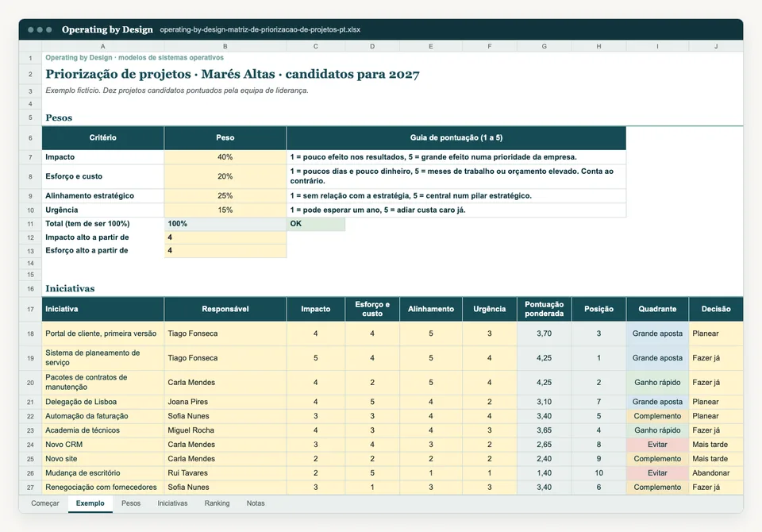Click the Alinhamento estratégico weight 25%
This screenshot has width=762, height=532.
point(225,195)
